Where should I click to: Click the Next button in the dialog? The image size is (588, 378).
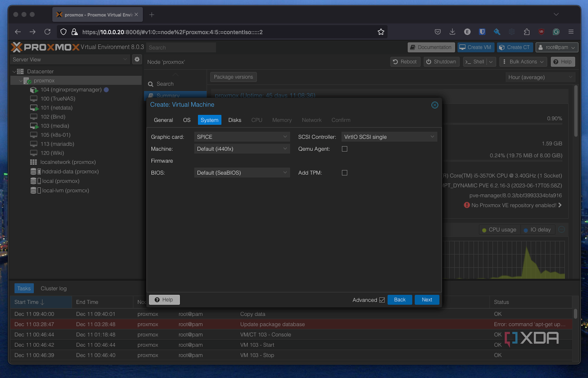pos(427,299)
